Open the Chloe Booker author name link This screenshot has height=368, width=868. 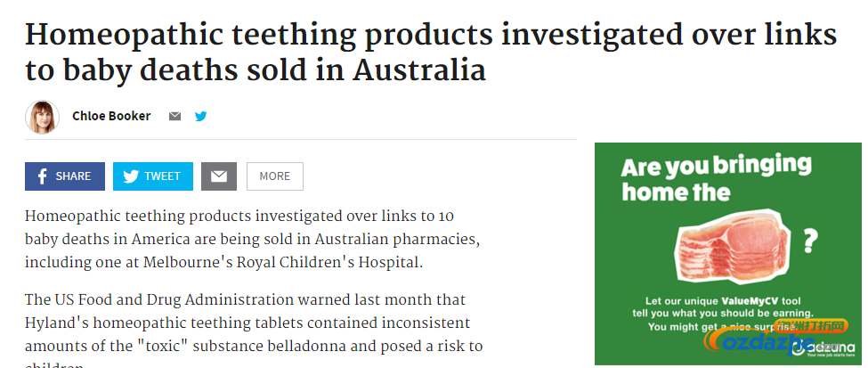[x=111, y=116]
